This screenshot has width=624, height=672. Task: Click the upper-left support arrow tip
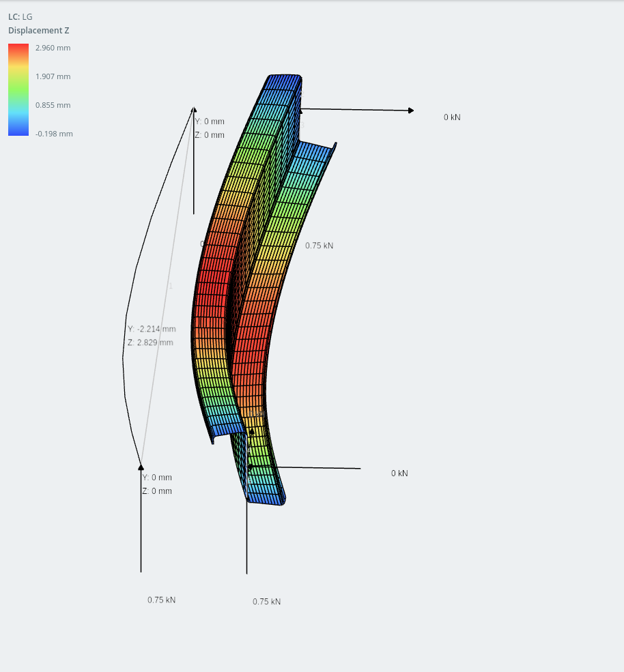tap(194, 110)
